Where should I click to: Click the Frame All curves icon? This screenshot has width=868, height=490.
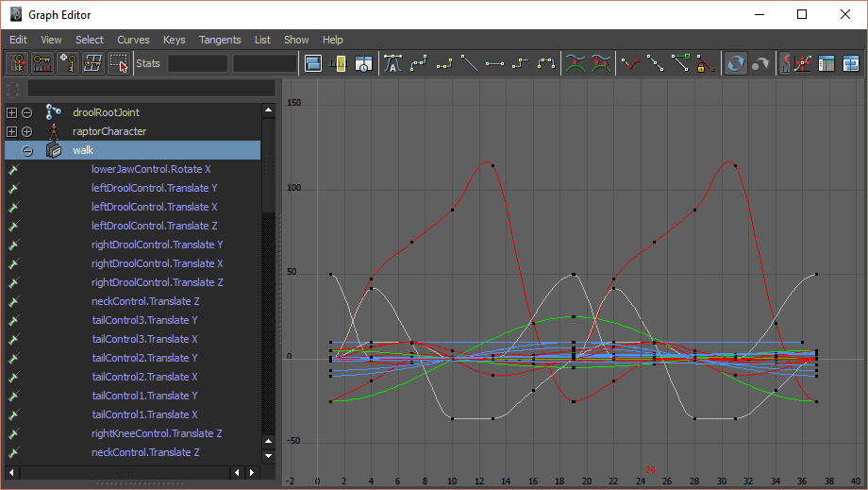coord(313,63)
